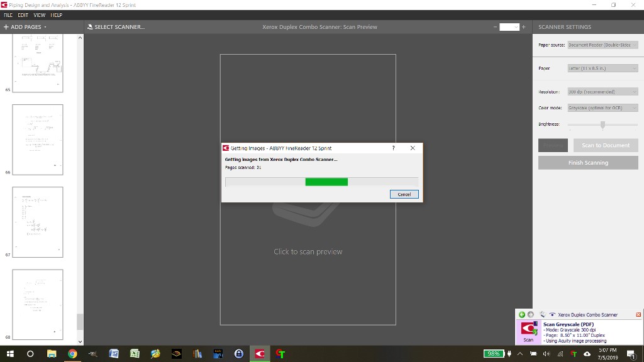This screenshot has height=362, width=644.
Task: Close the Xerox Duplex Combo Scanner popup
Action: point(638,315)
